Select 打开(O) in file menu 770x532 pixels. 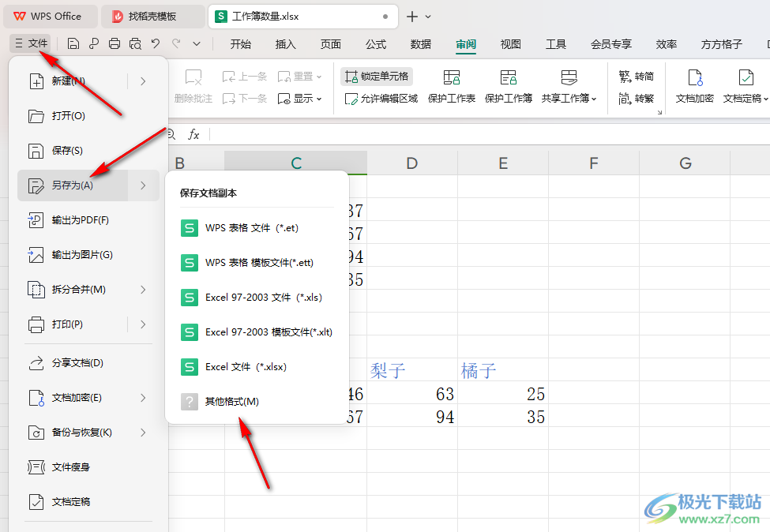point(88,116)
